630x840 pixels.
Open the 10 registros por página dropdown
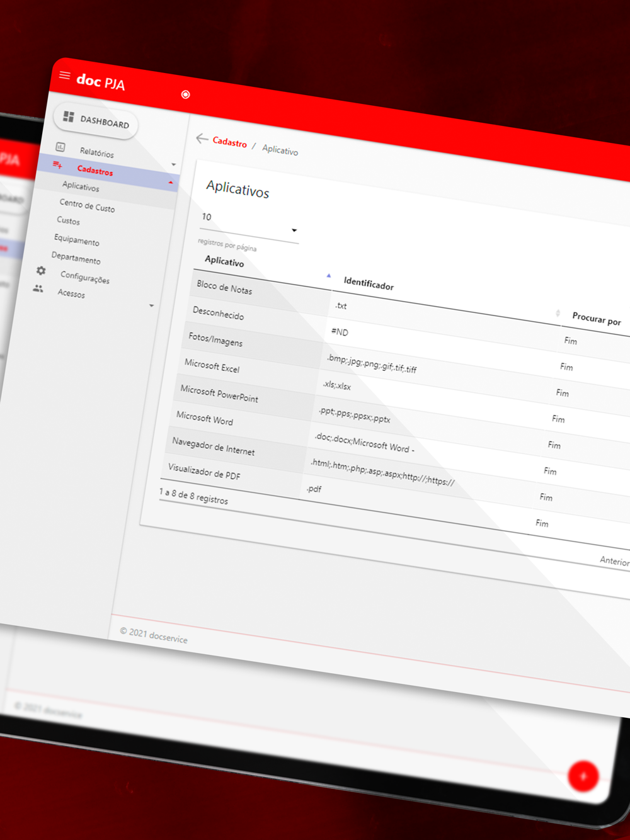pyautogui.click(x=248, y=225)
